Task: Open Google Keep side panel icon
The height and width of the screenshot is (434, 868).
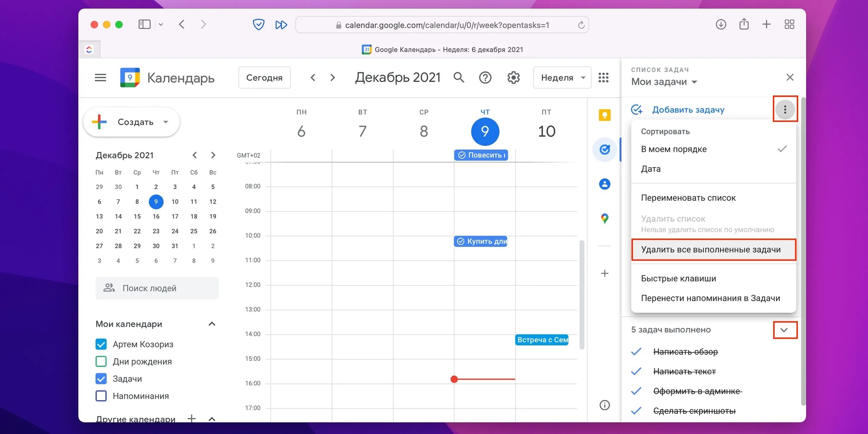Action: pyautogui.click(x=604, y=115)
